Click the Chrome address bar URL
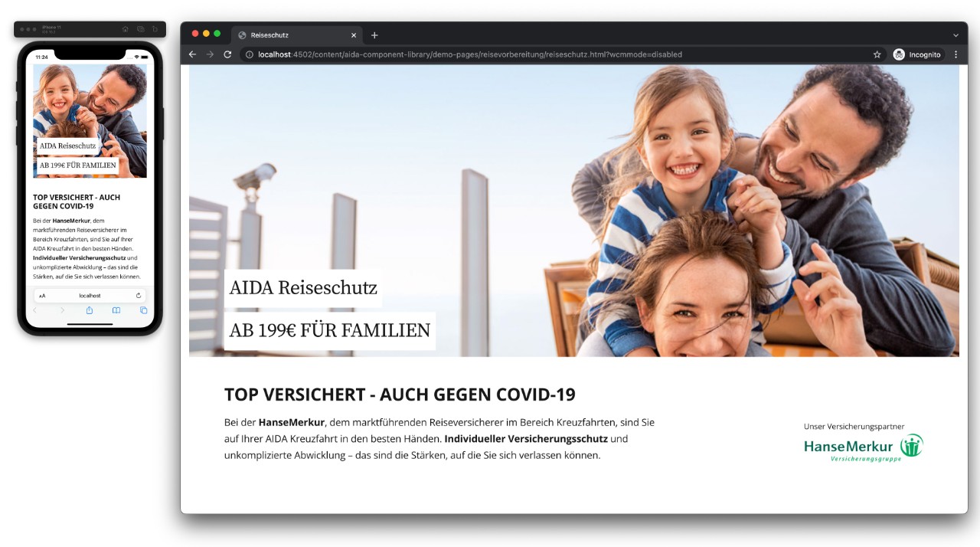 469,54
